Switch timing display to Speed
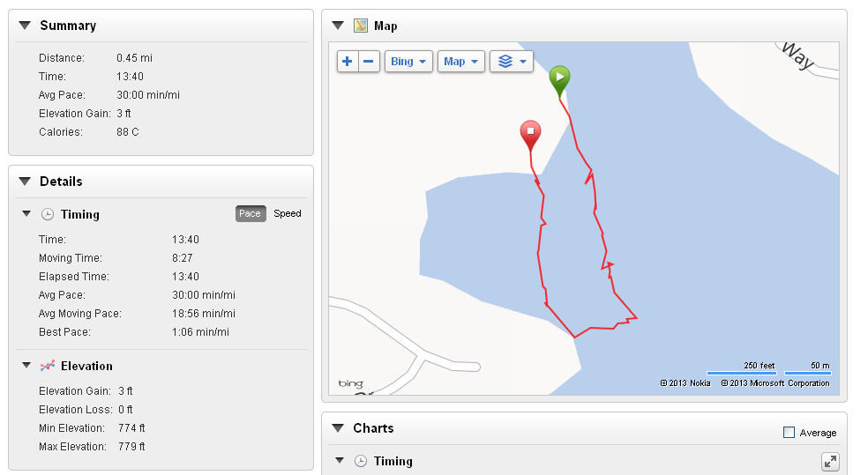The width and height of the screenshot is (868, 475). pyautogui.click(x=288, y=213)
